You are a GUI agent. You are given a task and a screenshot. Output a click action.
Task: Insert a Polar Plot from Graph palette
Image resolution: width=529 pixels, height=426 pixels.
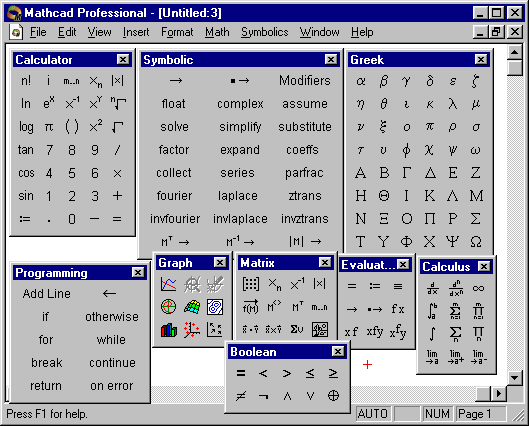click(x=169, y=307)
